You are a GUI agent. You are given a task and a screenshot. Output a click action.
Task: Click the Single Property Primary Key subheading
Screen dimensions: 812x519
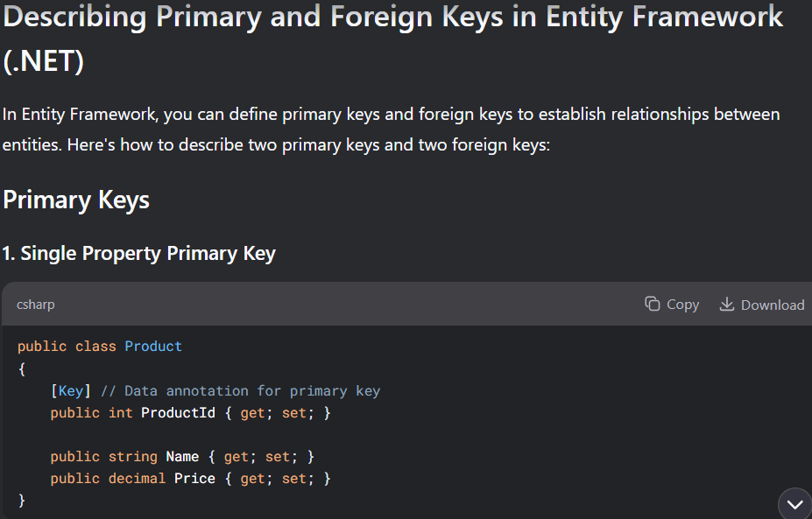pos(138,254)
